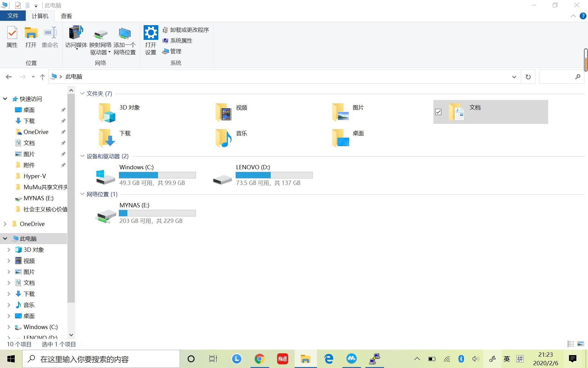
Task: Click the Explorer search input field
Action: [x=556, y=77]
